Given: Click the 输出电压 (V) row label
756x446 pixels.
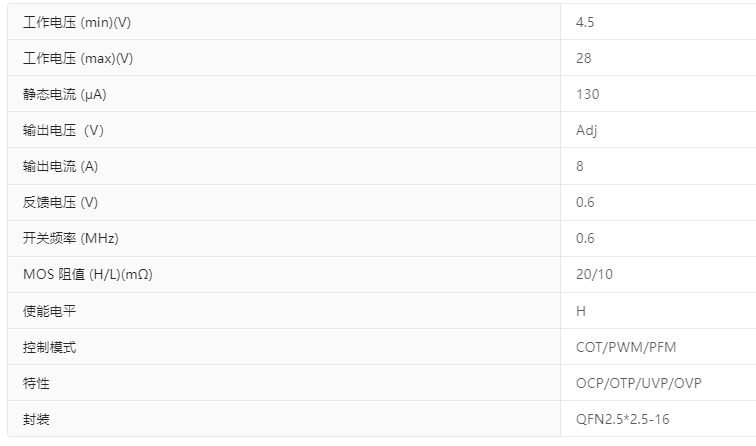Looking at the screenshot, I should [x=63, y=130].
